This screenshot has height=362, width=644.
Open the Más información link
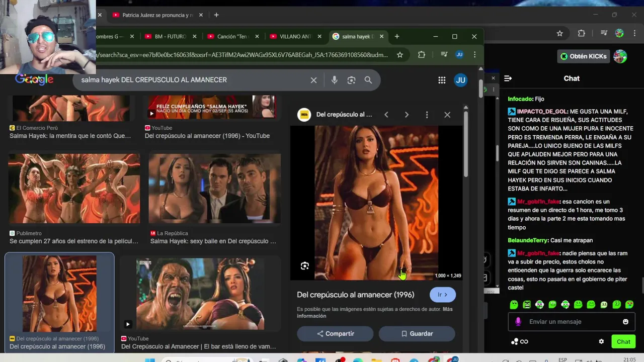pyautogui.click(x=374, y=312)
